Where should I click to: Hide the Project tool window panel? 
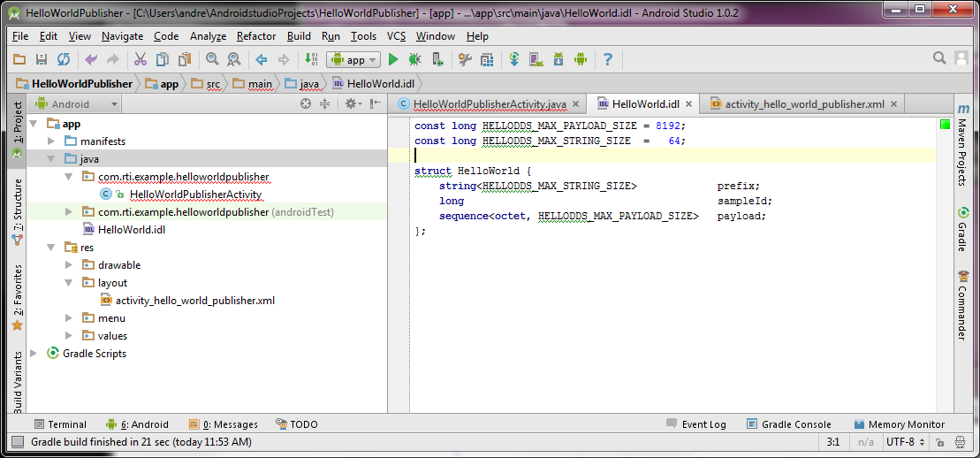375,103
